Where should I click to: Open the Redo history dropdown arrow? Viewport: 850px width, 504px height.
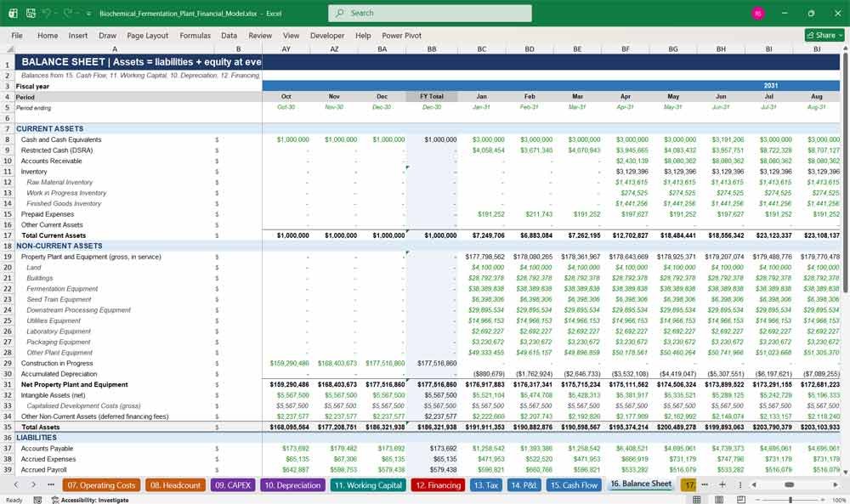[76, 13]
